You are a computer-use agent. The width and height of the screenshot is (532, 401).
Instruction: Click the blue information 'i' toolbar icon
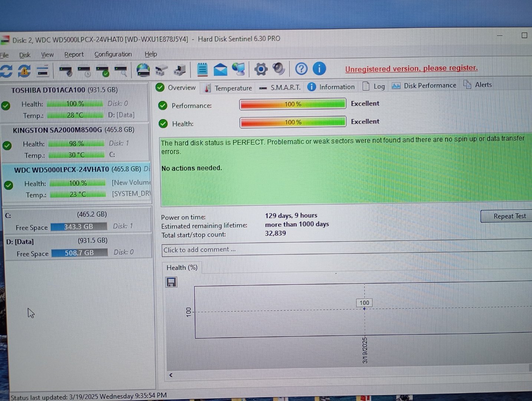click(x=319, y=68)
